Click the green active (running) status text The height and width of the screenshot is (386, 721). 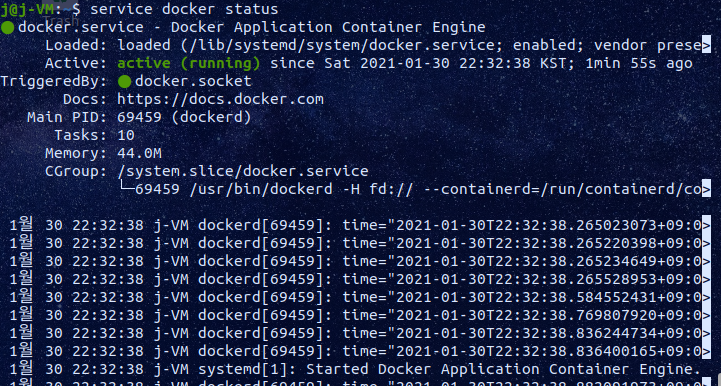coord(189,63)
